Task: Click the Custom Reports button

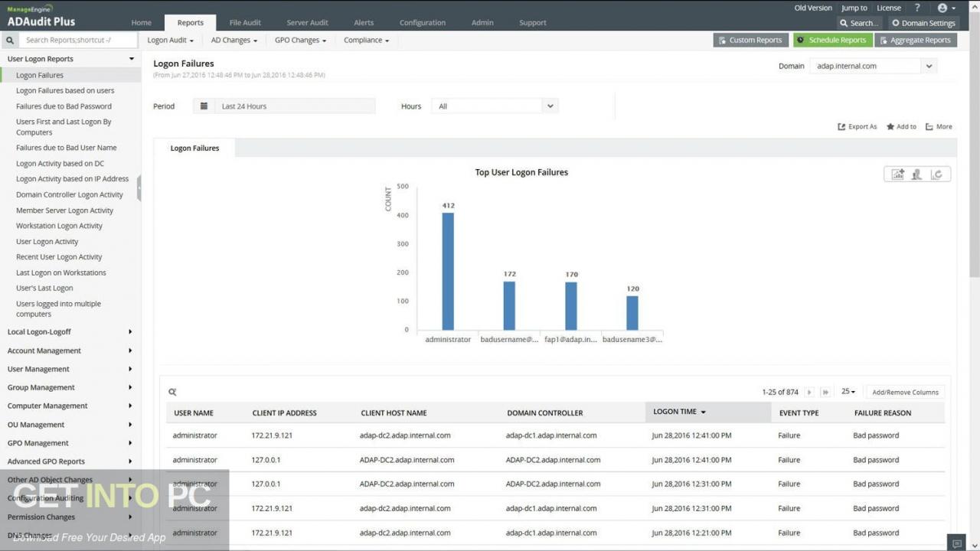Action: (x=750, y=40)
